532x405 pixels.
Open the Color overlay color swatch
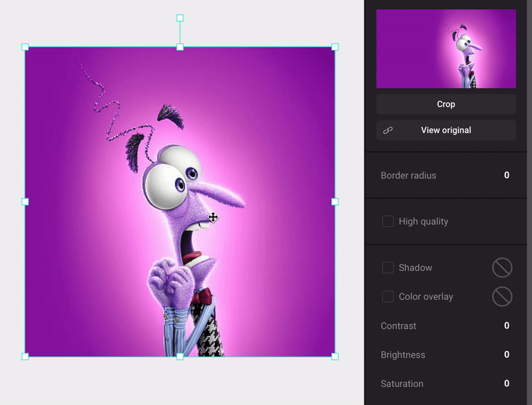tap(502, 297)
